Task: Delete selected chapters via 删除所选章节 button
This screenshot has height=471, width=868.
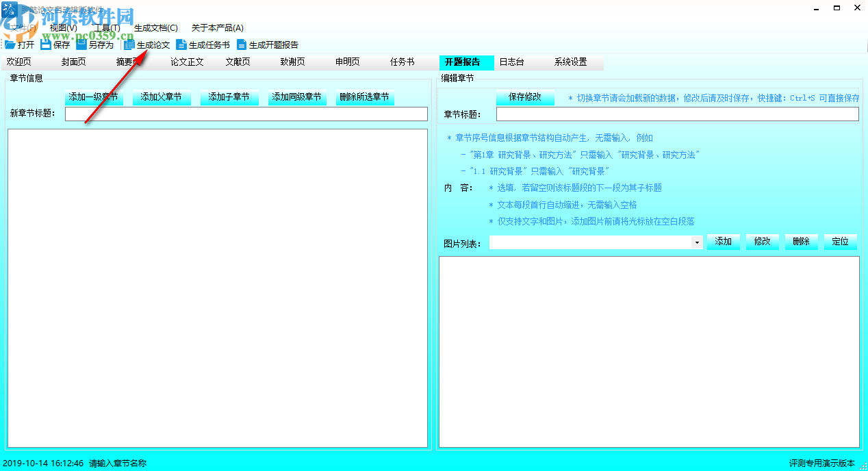Action: tap(365, 97)
